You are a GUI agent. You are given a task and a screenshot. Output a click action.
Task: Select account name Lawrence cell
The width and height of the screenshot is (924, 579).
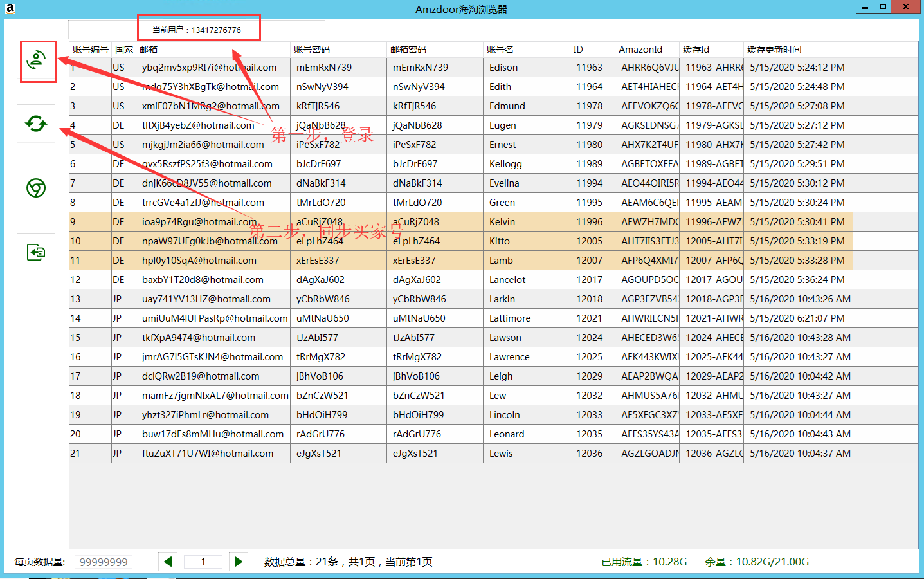(x=527, y=357)
